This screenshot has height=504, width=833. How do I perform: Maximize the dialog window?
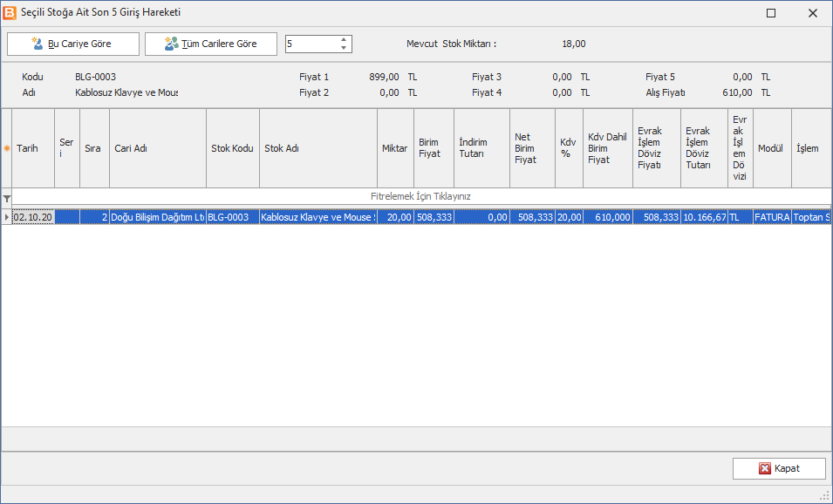tap(771, 13)
